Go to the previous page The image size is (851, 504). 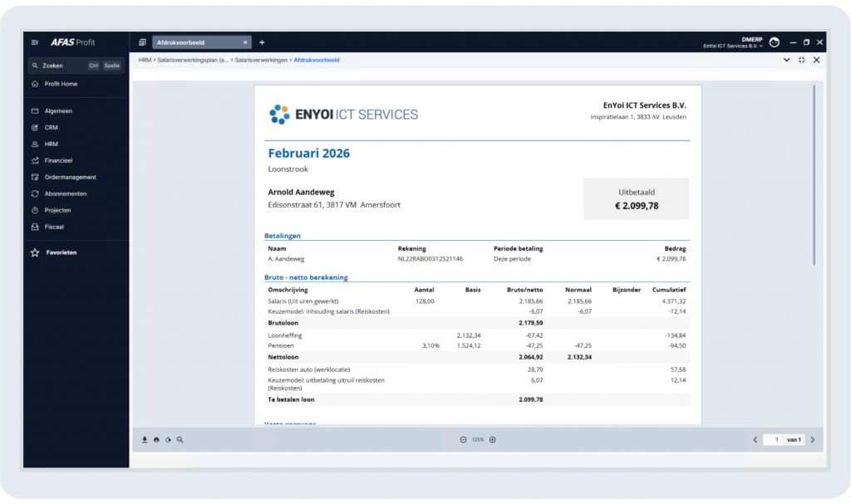(755, 440)
